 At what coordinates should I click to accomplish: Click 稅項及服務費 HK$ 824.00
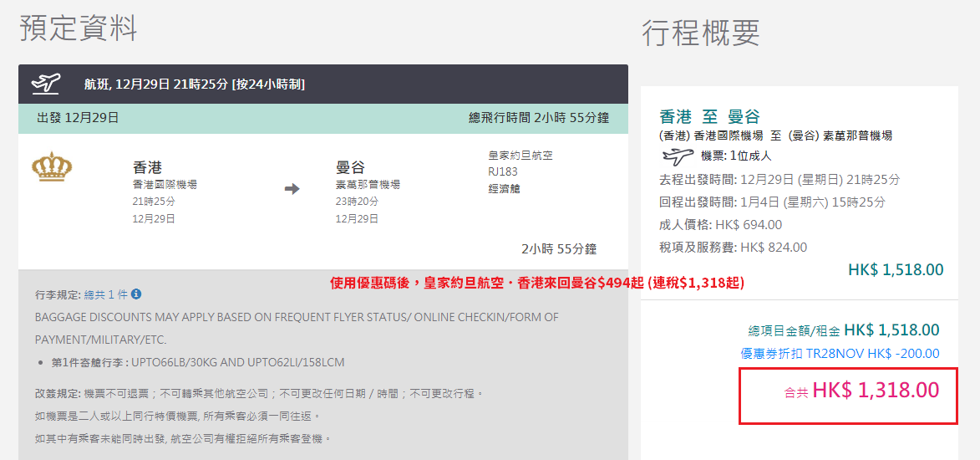(x=734, y=248)
